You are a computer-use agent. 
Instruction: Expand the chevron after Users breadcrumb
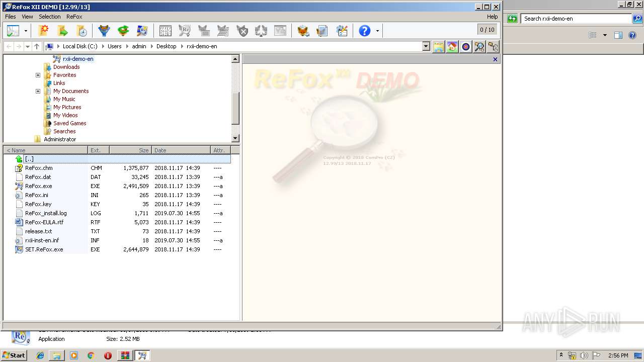[x=127, y=46]
